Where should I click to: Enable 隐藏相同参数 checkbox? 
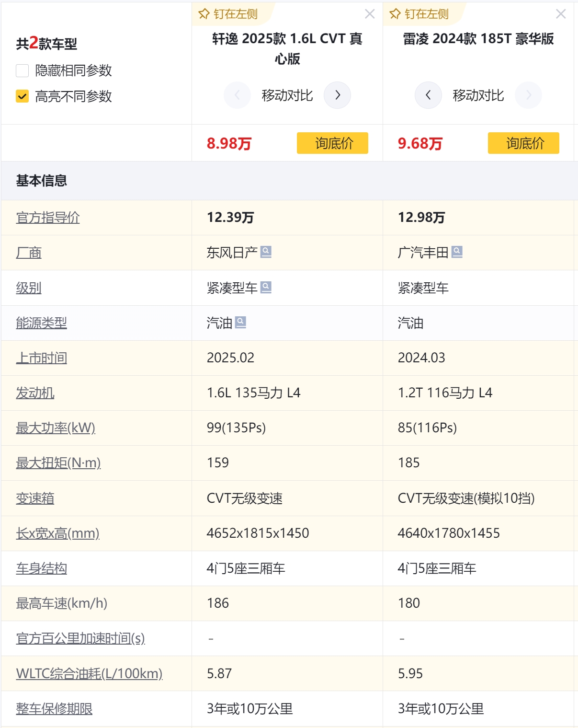click(x=23, y=70)
